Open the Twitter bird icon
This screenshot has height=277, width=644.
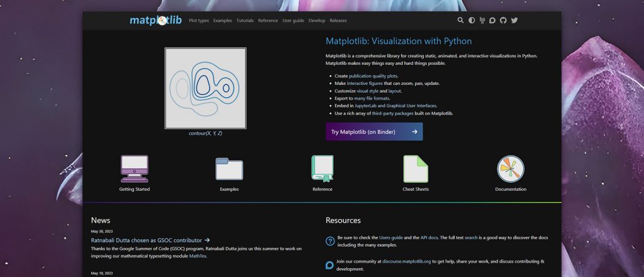pyautogui.click(x=514, y=20)
